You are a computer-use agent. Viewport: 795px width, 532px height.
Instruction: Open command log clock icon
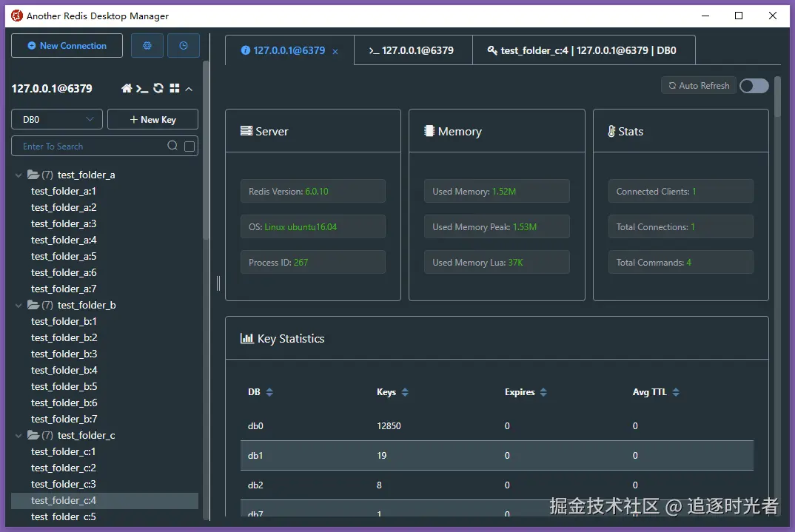(x=184, y=46)
